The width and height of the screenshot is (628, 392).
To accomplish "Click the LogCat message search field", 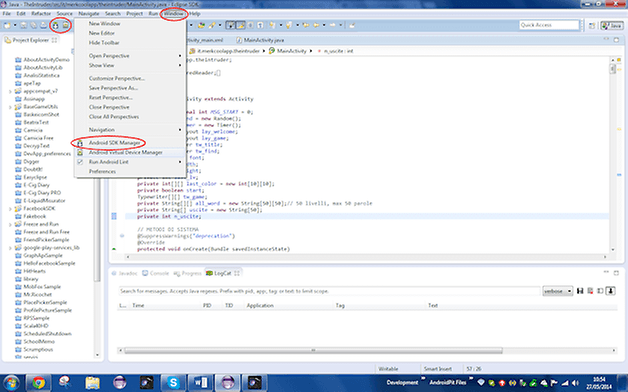I will click(x=329, y=291).
